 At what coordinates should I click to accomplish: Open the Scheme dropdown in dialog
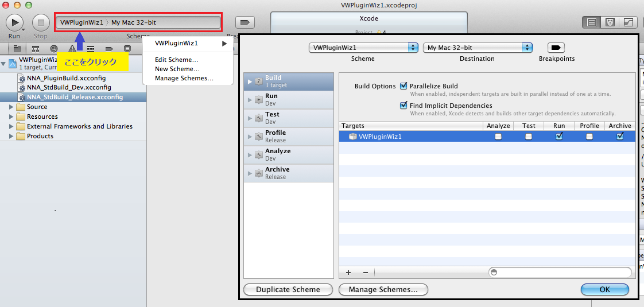363,48
